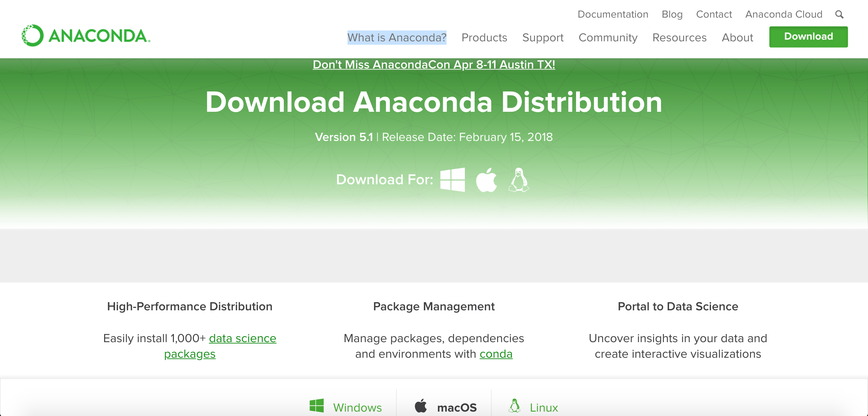Open the data science packages link
Viewport: 868px width, 416px height.
[x=220, y=346]
